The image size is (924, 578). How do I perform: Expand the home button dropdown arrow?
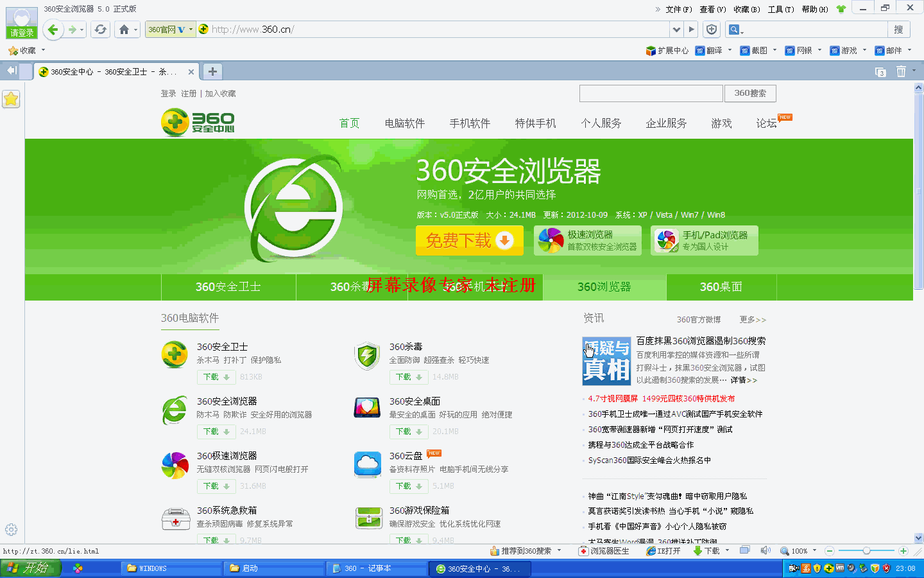pyautogui.click(x=135, y=30)
